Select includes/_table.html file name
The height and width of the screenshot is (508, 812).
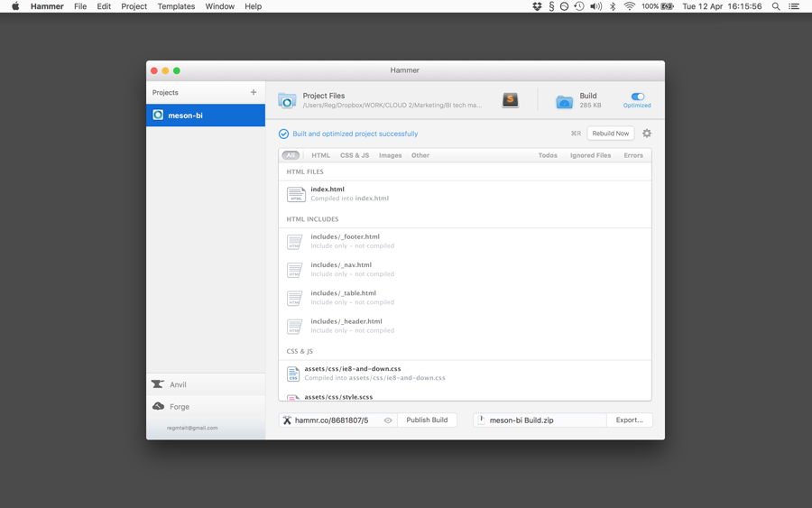344,293
